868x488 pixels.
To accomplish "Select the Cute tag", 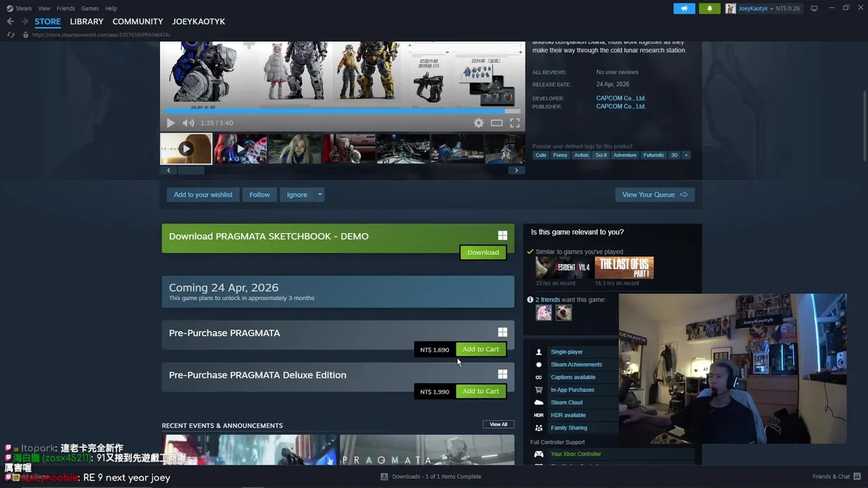I will [540, 155].
